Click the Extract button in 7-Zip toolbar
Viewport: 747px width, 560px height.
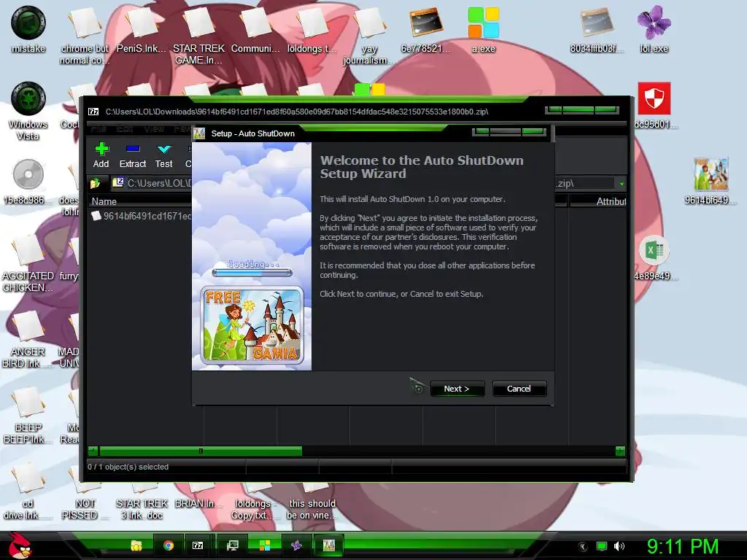coord(133,155)
